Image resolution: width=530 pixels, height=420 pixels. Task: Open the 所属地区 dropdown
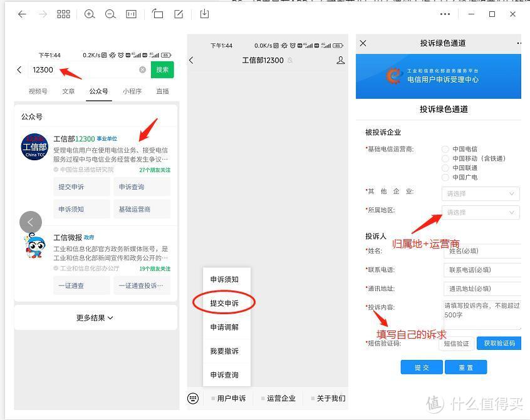pyautogui.click(x=481, y=212)
